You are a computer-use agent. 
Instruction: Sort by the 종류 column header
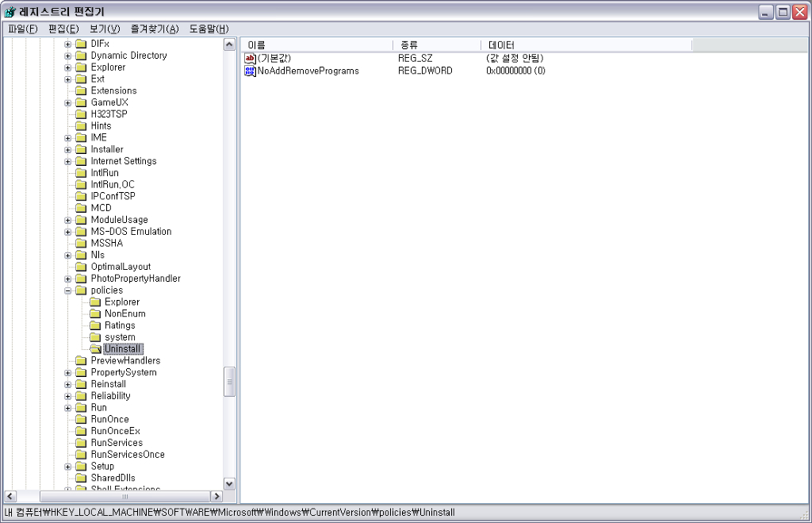point(437,45)
